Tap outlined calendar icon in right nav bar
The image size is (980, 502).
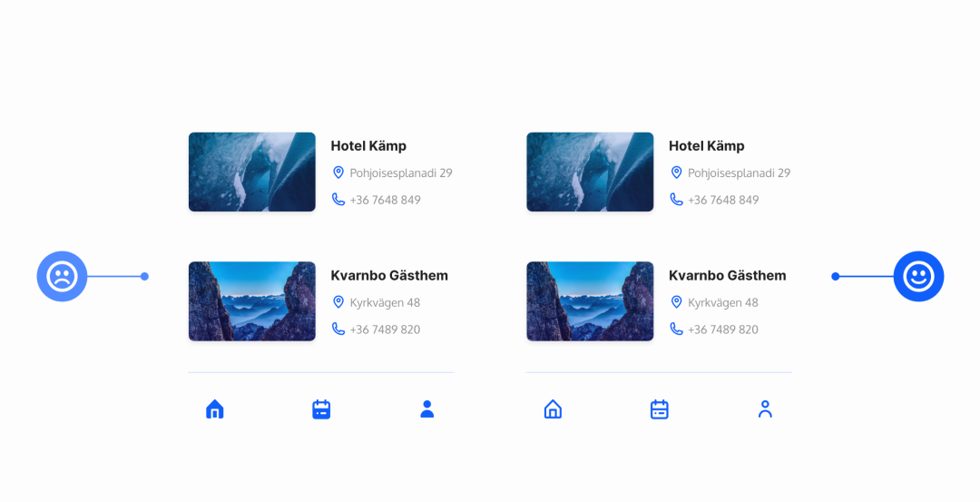(x=660, y=409)
